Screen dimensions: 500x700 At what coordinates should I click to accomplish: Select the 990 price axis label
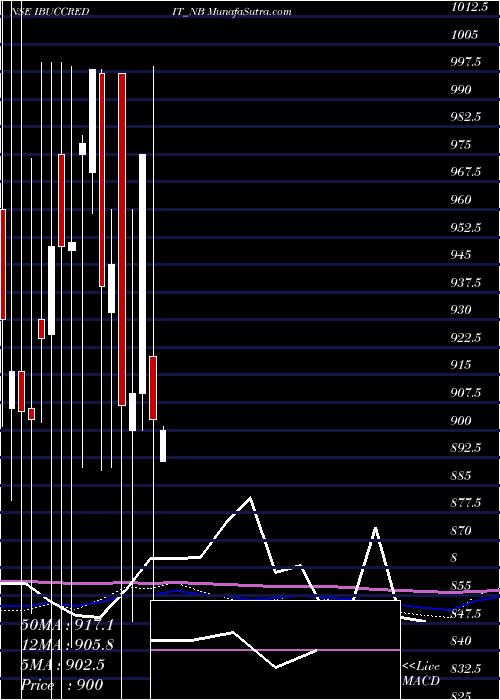click(x=461, y=90)
